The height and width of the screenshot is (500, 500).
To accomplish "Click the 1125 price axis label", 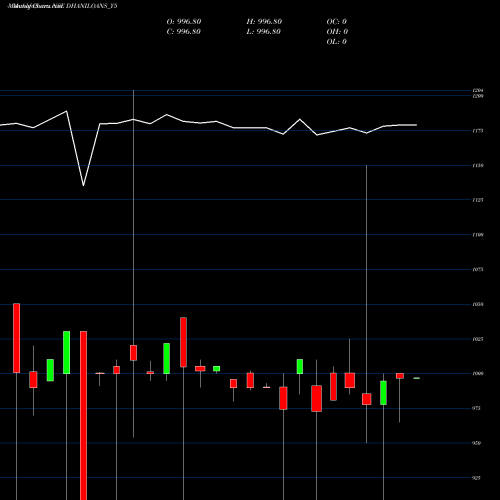I will (478, 200).
